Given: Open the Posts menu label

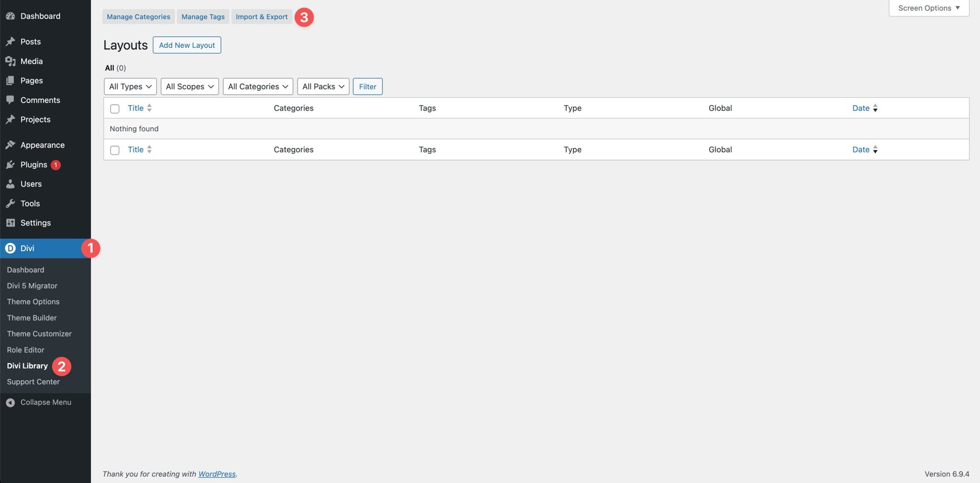Looking at the screenshot, I should (x=31, y=41).
